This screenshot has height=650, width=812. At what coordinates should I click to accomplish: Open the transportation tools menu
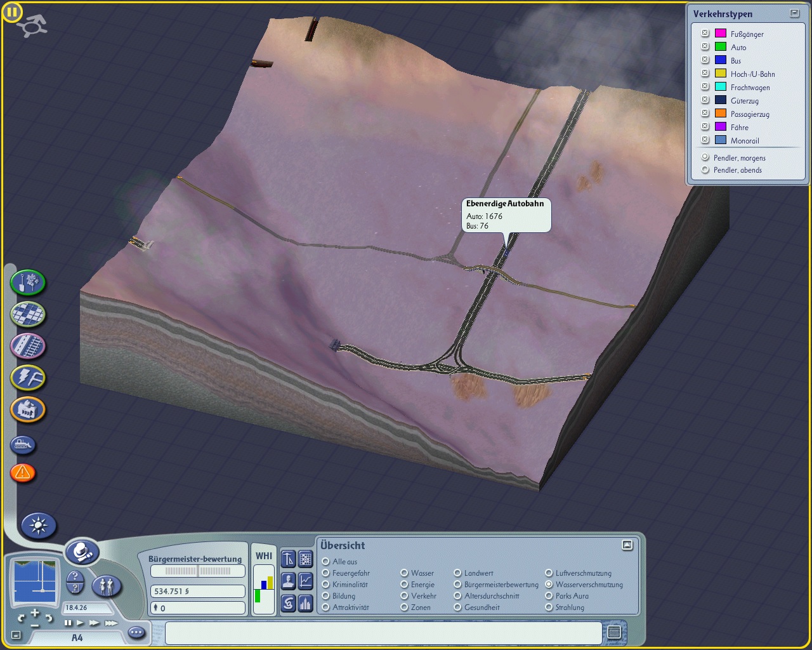pyautogui.click(x=28, y=346)
